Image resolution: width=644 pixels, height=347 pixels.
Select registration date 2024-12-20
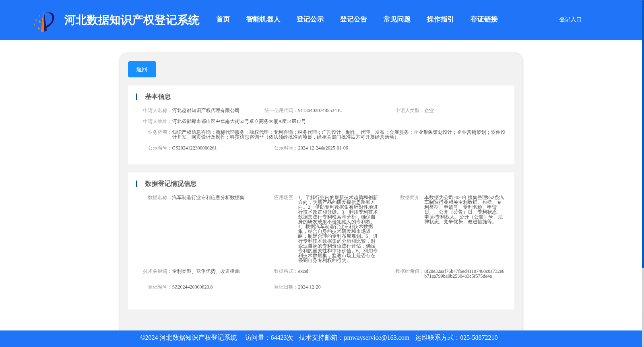pyautogui.click(x=310, y=287)
